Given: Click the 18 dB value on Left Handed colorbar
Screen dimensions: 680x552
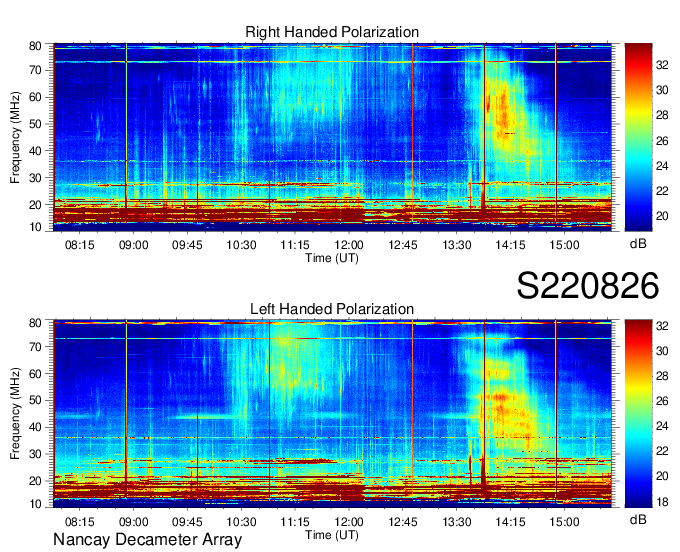Looking at the screenshot, I should coord(662,502).
